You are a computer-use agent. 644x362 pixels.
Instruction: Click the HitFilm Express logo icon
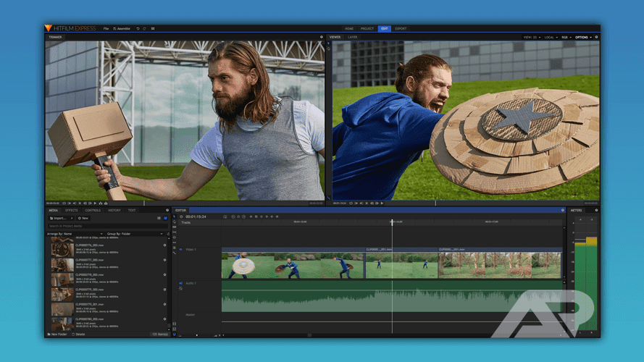coord(49,28)
